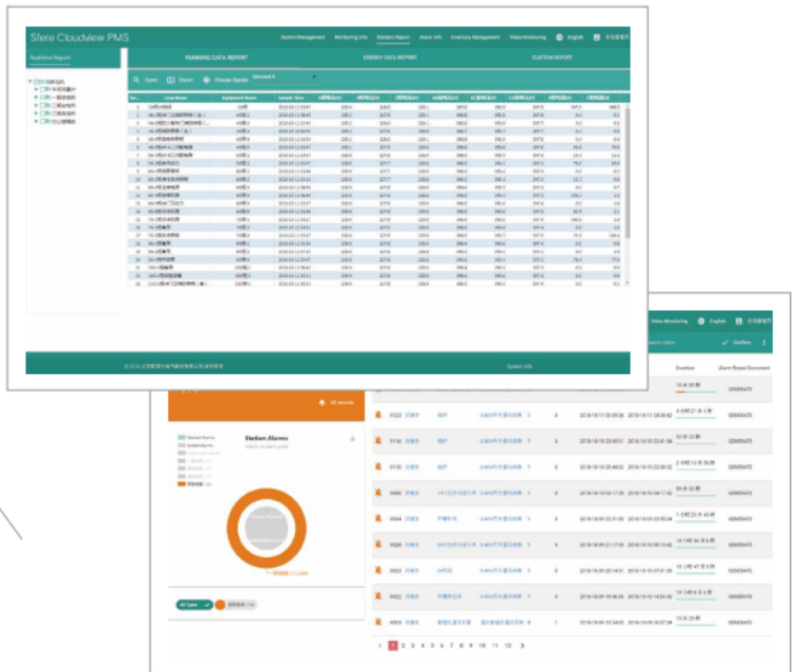Open the Statistic Report menu
The width and height of the screenshot is (796, 672).
click(x=393, y=37)
